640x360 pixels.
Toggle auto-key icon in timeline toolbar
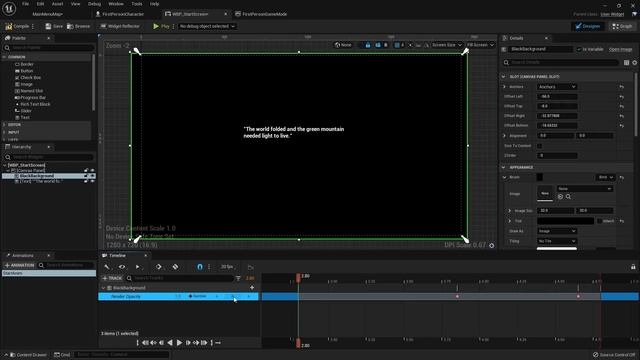point(175,267)
